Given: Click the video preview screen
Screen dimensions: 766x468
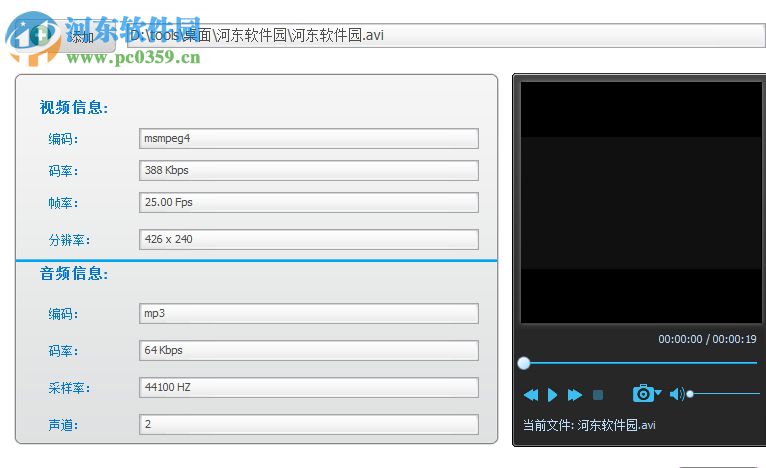Looking at the screenshot, I should pyautogui.click(x=641, y=202).
